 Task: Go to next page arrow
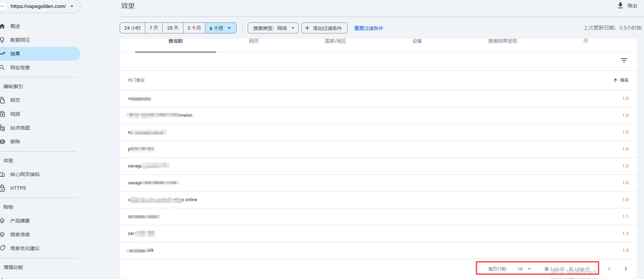pos(625,269)
